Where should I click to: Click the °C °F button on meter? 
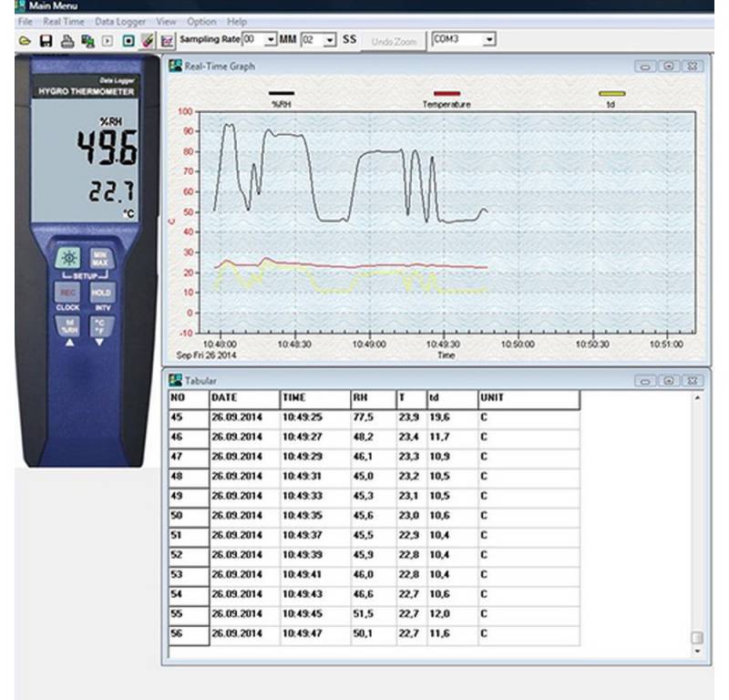pyautogui.click(x=100, y=326)
